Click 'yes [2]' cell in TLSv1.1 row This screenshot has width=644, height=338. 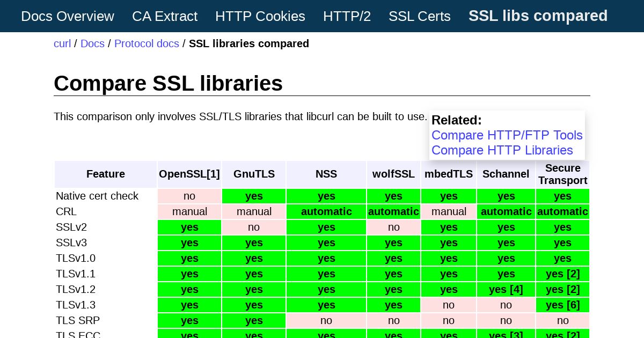pos(562,274)
